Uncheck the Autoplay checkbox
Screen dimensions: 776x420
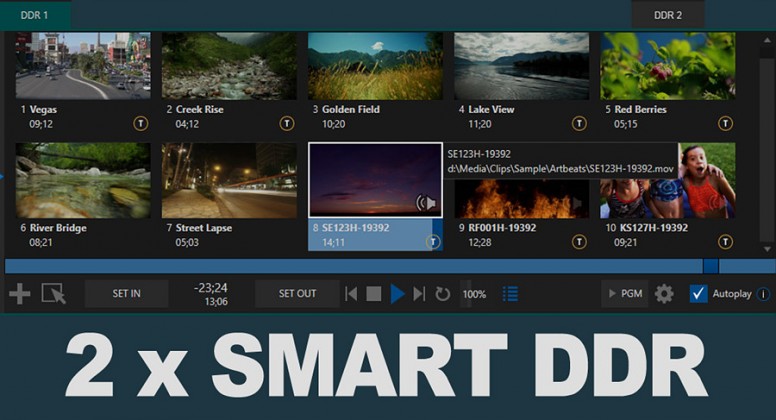pyautogui.click(x=698, y=294)
